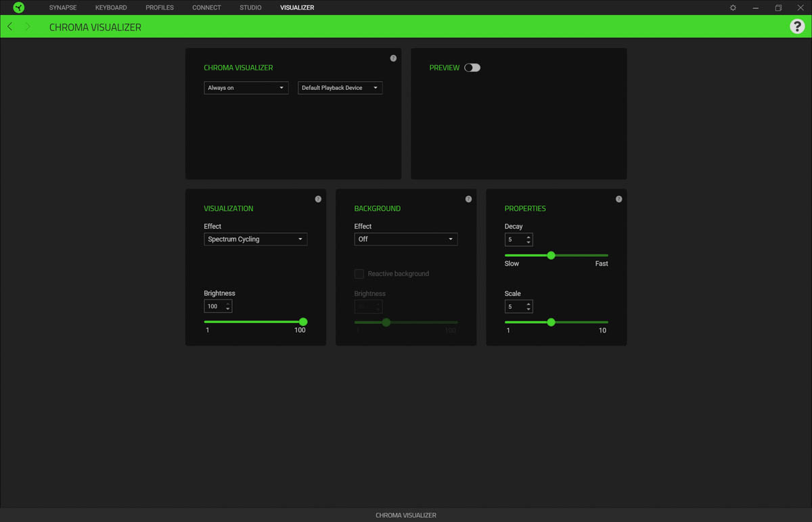The image size is (812, 522).
Task: Increase Decay value with up arrow
Action: pyautogui.click(x=528, y=237)
